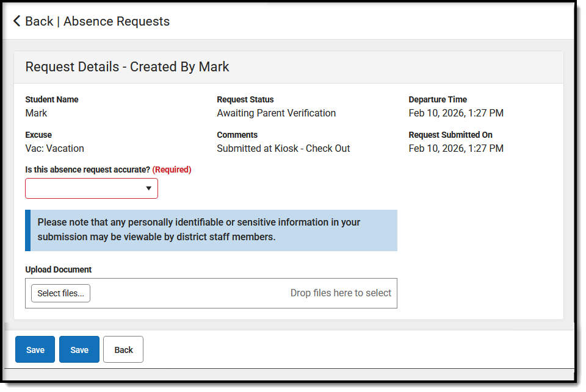
Task: Click the Drop files here to select area
Action: click(x=341, y=293)
